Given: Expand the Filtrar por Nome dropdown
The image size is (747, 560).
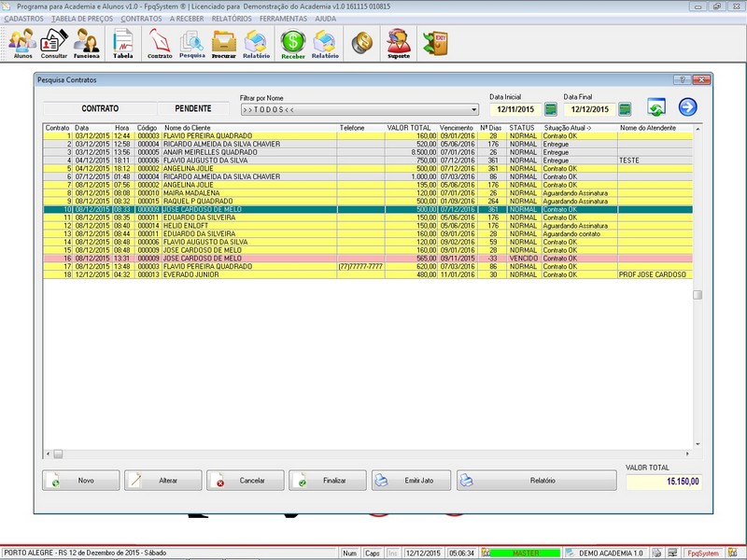Looking at the screenshot, I should 473,109.
